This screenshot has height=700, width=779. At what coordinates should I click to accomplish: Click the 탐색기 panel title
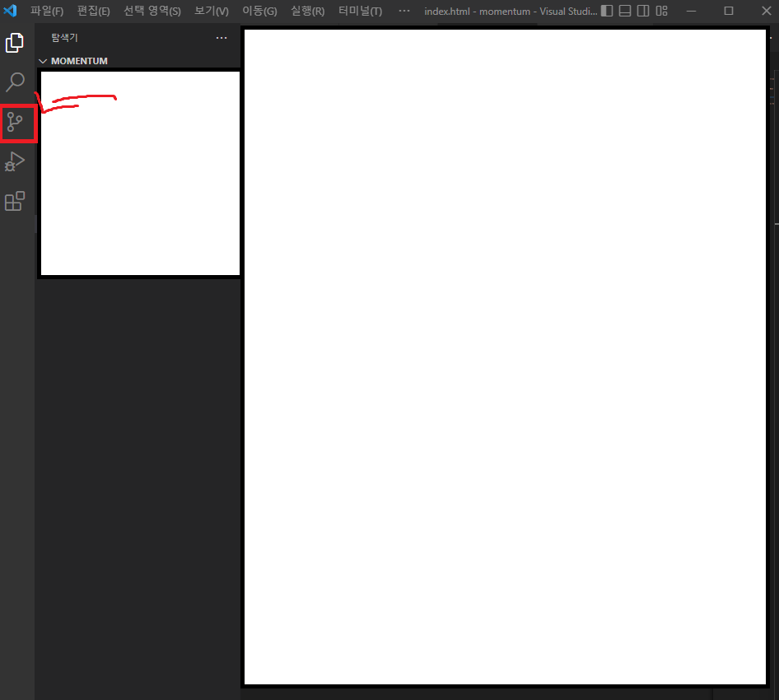coord(64,38)
